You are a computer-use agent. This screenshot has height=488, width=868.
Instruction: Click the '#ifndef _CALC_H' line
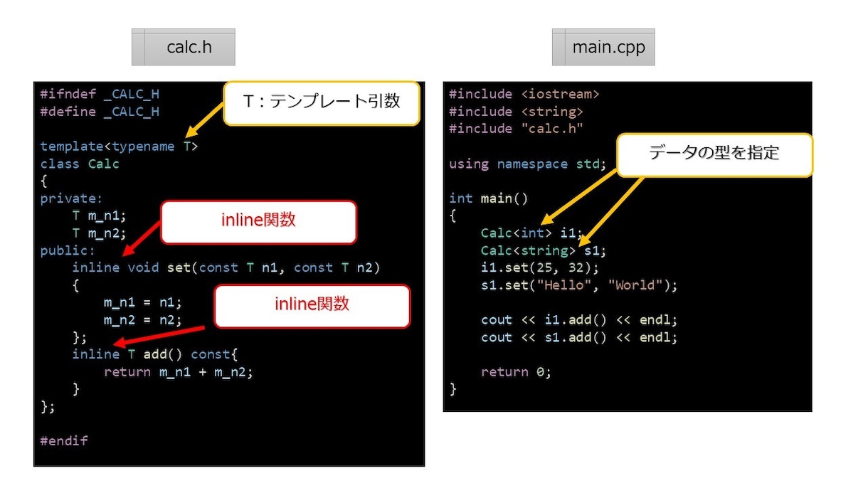pyautogui.click(x=100, y=95)
